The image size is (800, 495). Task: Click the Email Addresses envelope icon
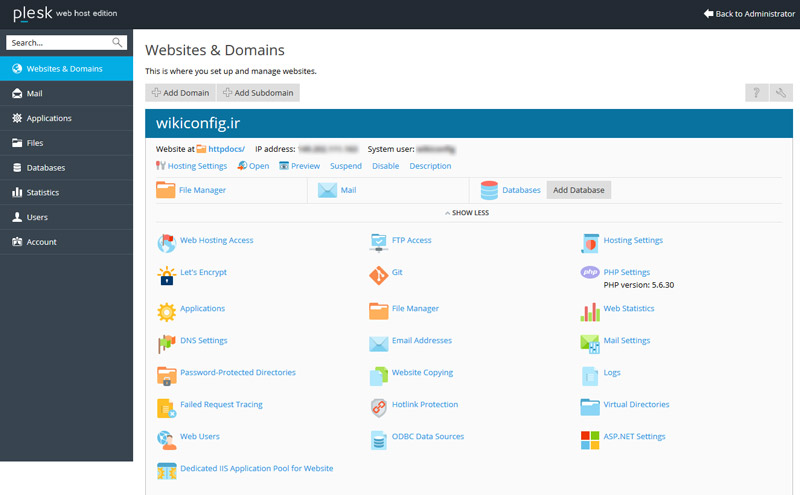pos(379,344)
